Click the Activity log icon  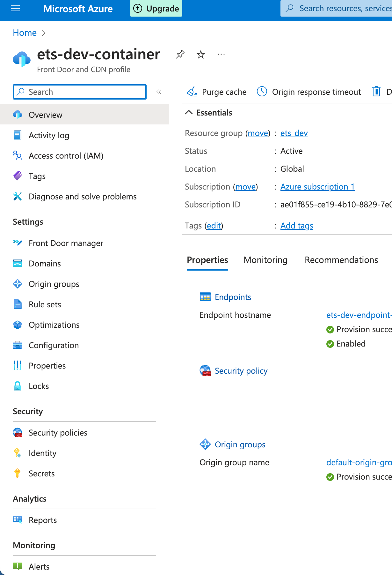[x=18, y=135]
